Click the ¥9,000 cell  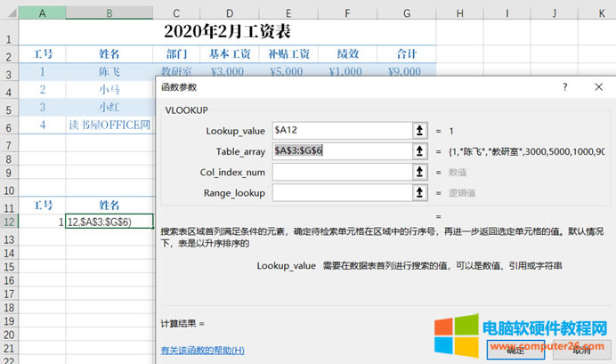pyautogui.click(x=407, y=71)
